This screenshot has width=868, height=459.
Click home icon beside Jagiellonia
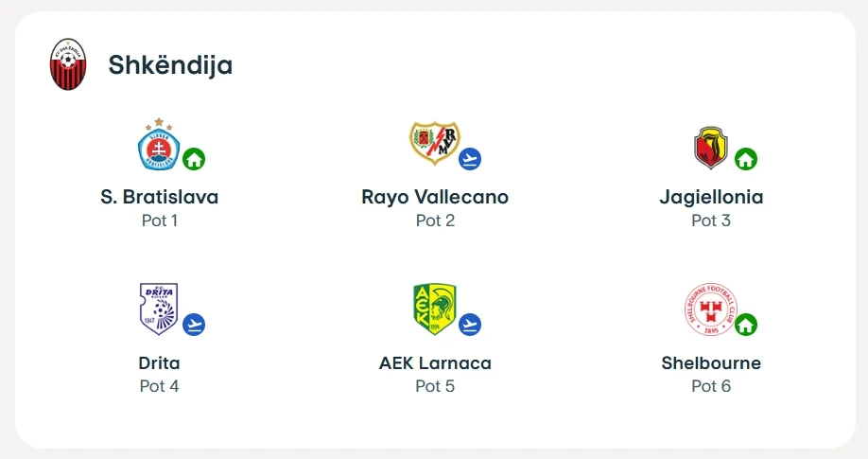(746, 159)
